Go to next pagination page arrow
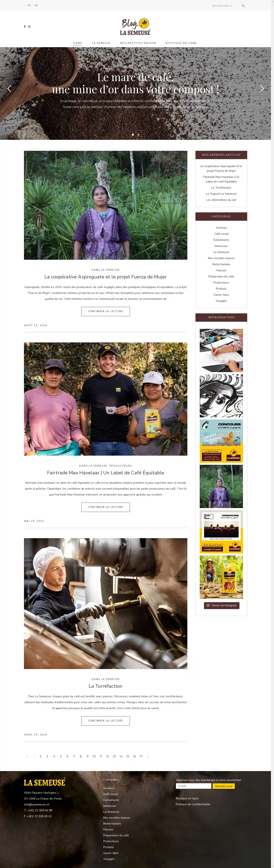 tap(148, 756)
